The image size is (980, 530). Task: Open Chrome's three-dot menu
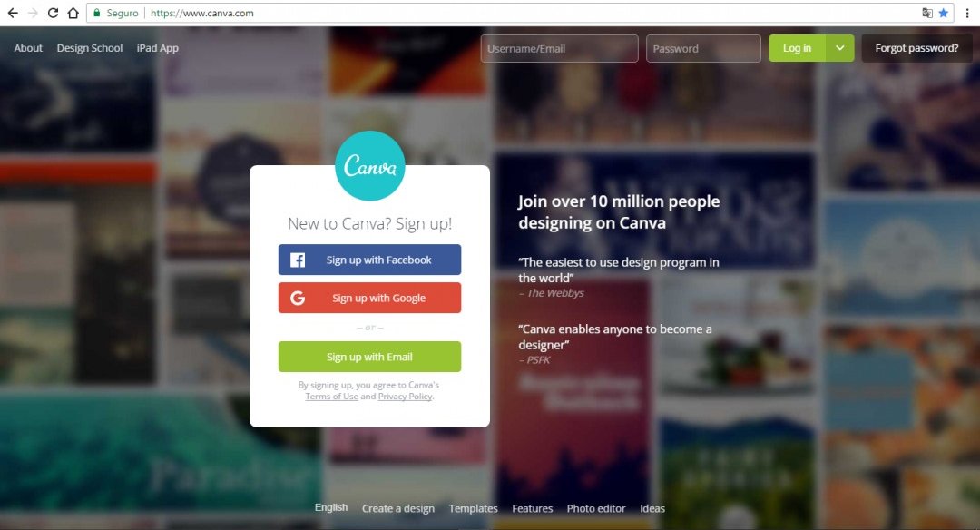point(967,13)
